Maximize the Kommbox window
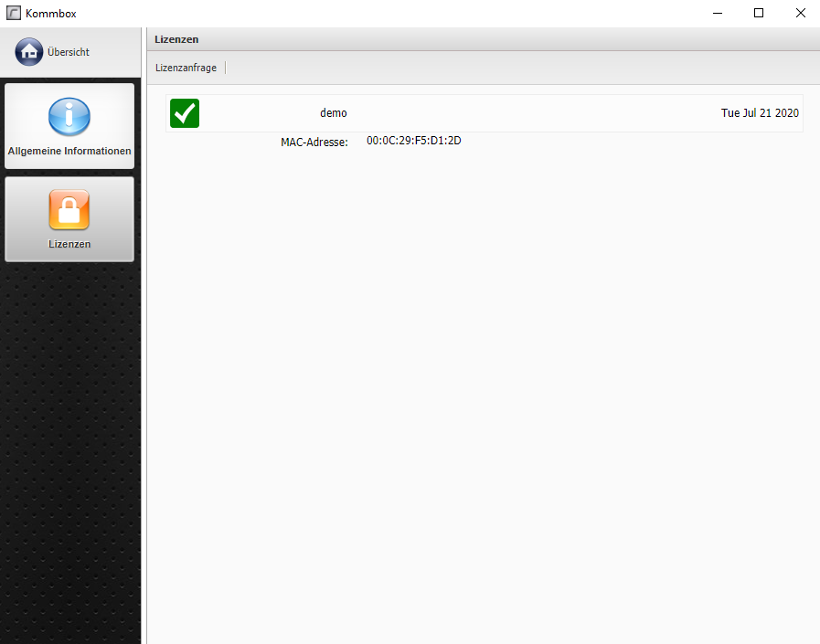820x644 pixels. tap(758, 14)
